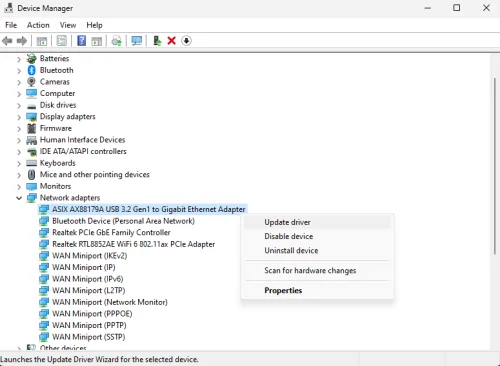Screen dimensions: 500x366
Task: Click the Bluetooth category icon
Action: 31,70
